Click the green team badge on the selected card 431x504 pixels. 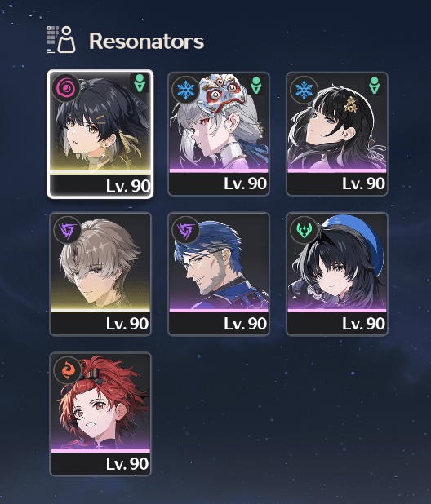(x=140, y=83)
